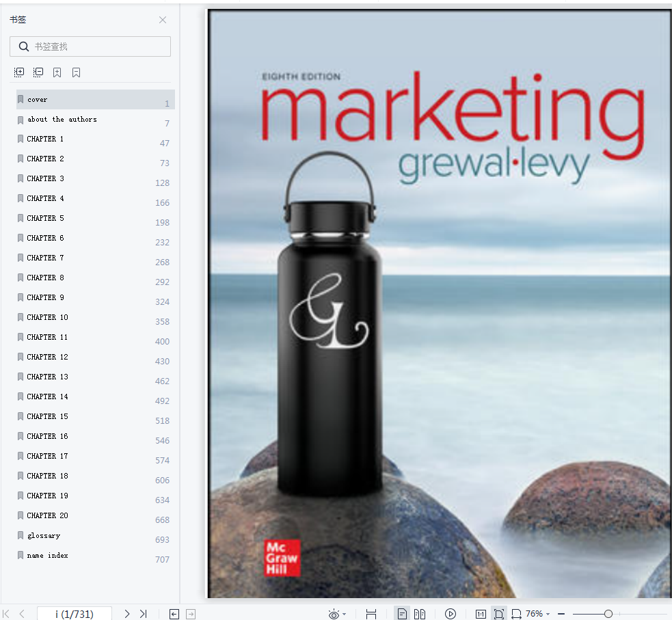Viewport: 672px width, 620px height.
Task: Collapse all bookmarks icon
Action: 38,72
